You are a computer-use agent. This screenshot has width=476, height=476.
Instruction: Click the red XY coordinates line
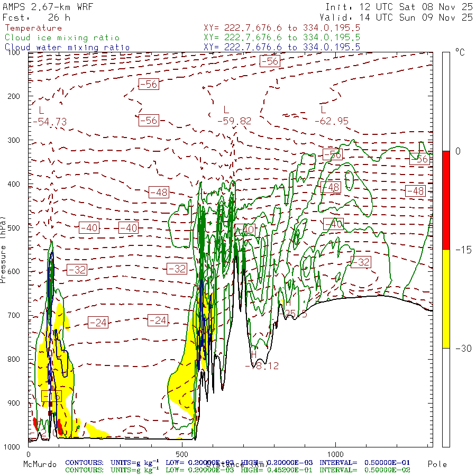pos(282,28)
